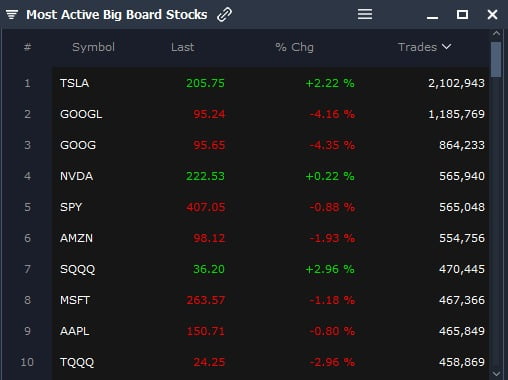Select the SQQQ symbol
This screenshot has height=380, width=508.
click(x=77, y=269)
